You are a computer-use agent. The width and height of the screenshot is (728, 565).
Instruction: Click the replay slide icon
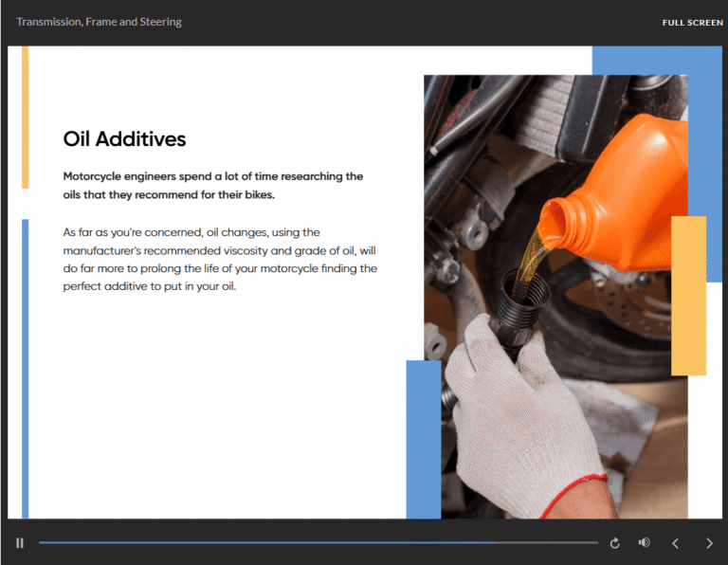[x=614, y=543]
